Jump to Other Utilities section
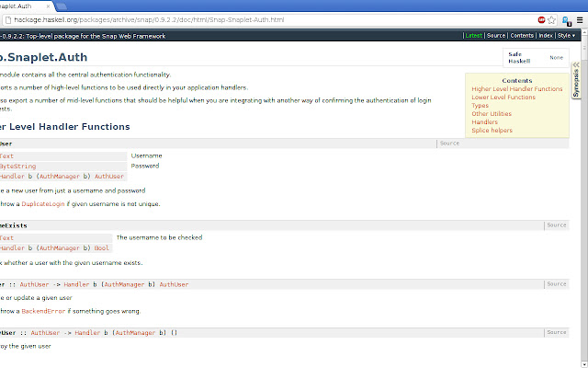 tap(492, 114)
